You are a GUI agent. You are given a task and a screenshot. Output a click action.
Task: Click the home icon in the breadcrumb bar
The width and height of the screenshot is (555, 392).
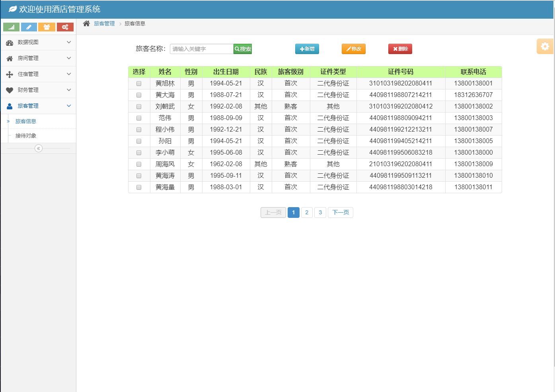click(x=86, y=23)
